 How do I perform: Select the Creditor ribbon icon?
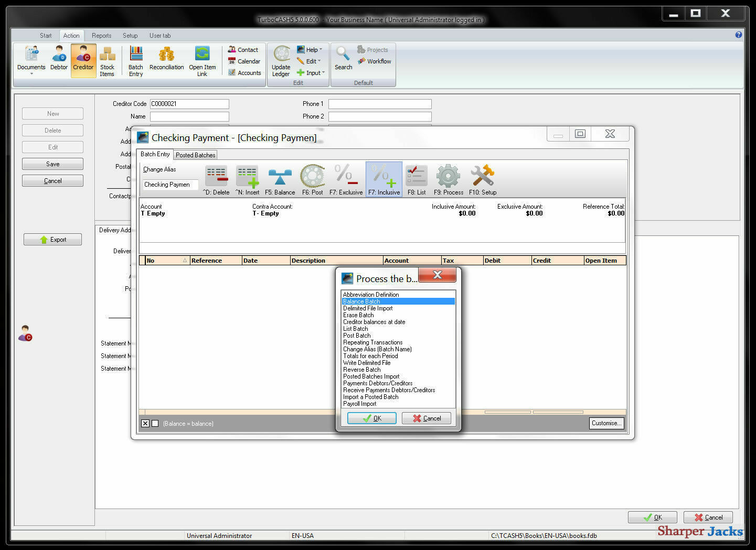(x=83, y=60)
